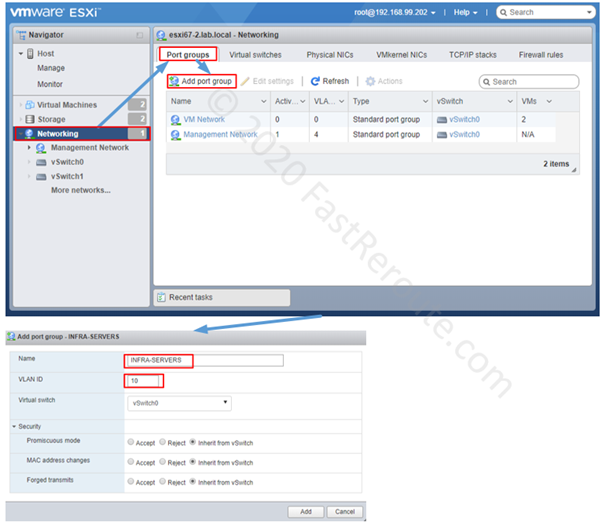Open the top search options dropdown arrow
Image resolution: width=602 pixels, height=526 pixels.
(589, 12)
